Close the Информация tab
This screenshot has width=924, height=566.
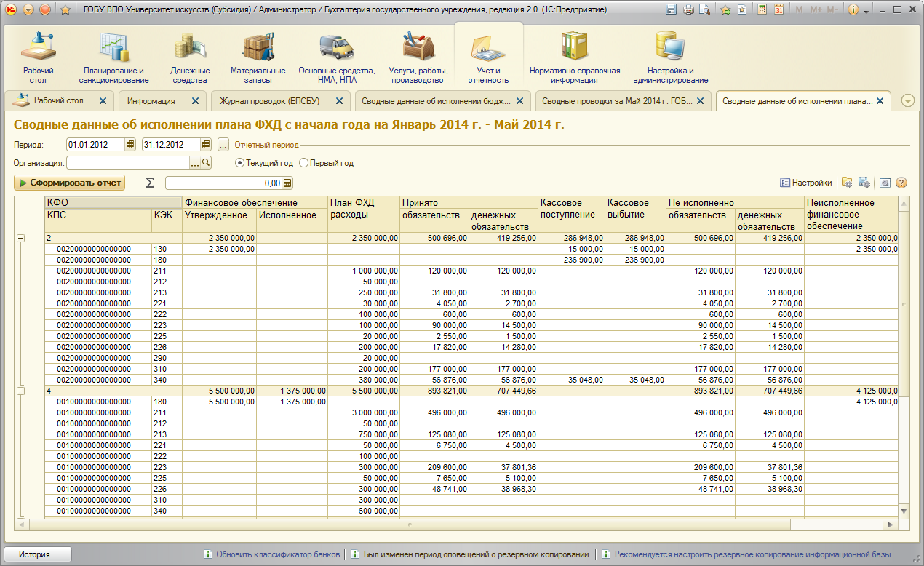coord(195,101)
